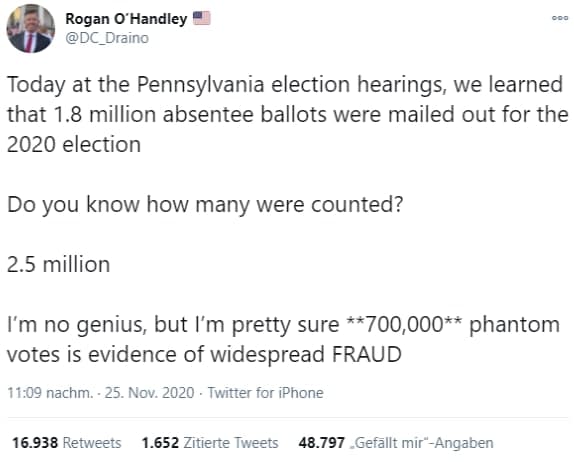The width and height of the screenshot is (574, 462).
Task: Open the "Gefällt mir"-Angaben list
Action: (x=421, y=443)
